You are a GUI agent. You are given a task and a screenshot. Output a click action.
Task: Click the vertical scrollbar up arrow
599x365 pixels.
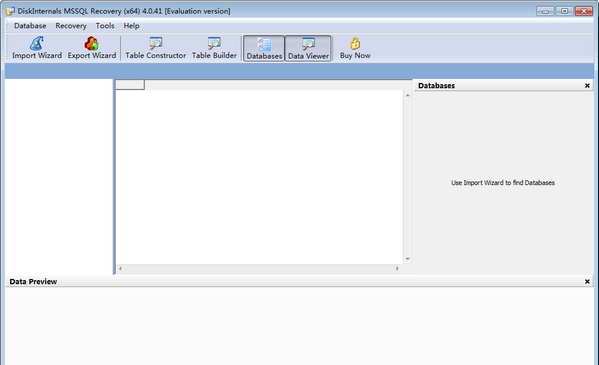[408, 95]
